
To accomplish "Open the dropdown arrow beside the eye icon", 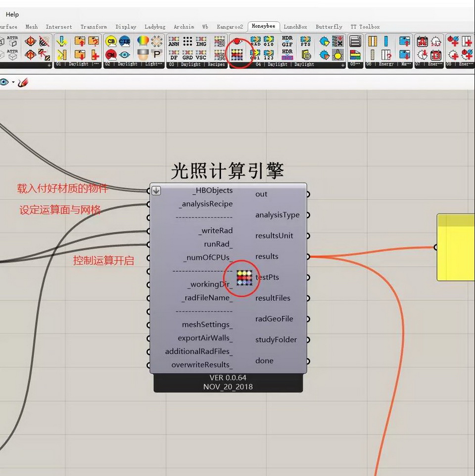I will point(13,82).
